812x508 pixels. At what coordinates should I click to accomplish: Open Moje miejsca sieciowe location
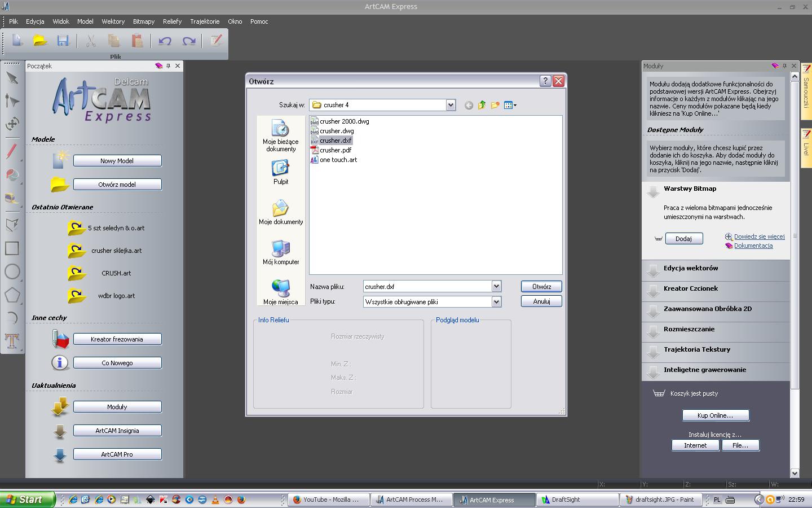281,292
